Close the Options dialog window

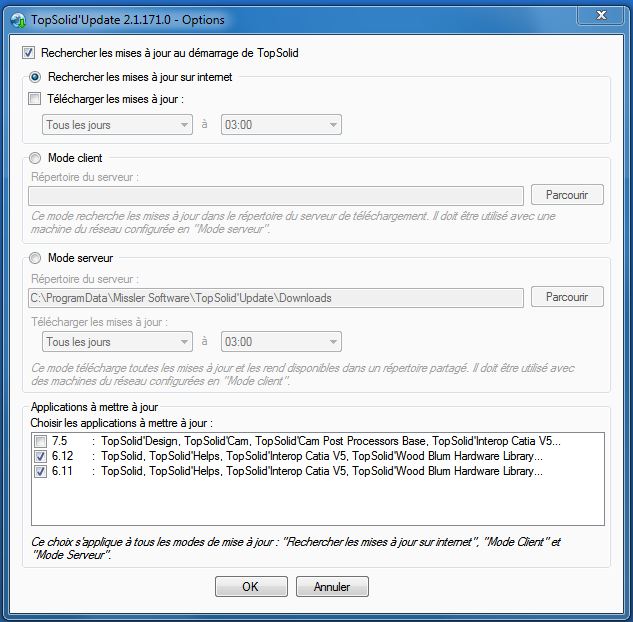pos(601,15)
